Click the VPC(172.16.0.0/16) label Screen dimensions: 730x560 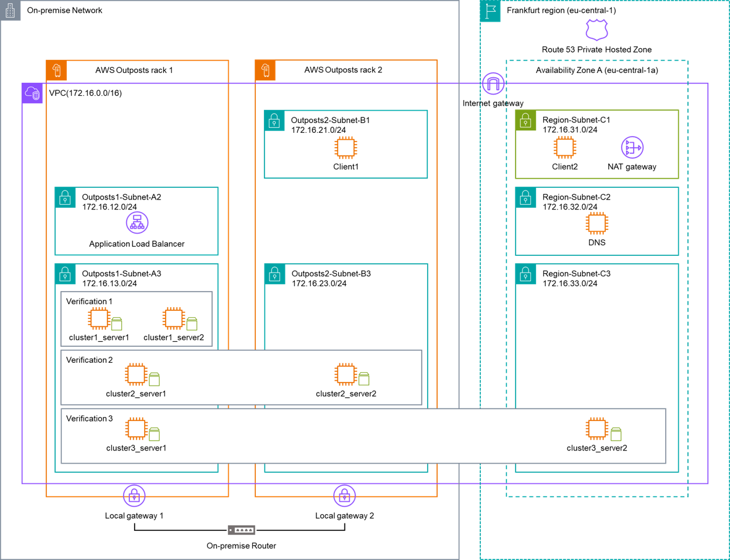point(86,93)
